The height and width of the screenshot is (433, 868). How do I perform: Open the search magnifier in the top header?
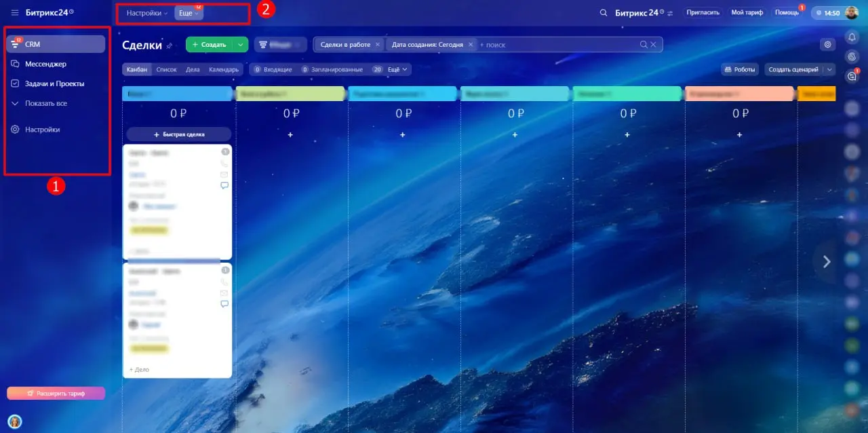(604, 13)
